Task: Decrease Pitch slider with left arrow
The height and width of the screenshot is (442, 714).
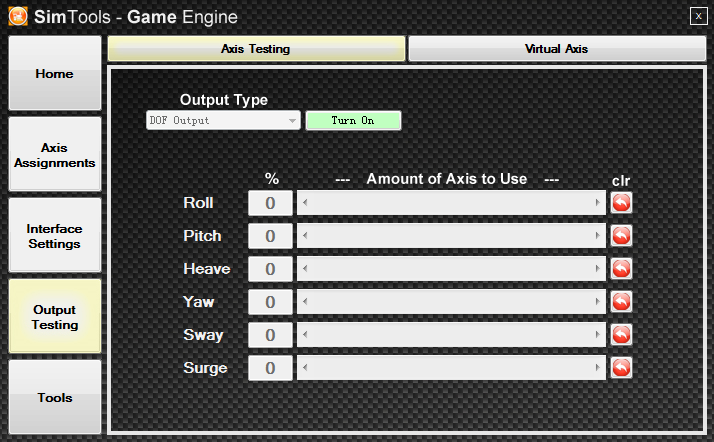Action: (305, 236)
